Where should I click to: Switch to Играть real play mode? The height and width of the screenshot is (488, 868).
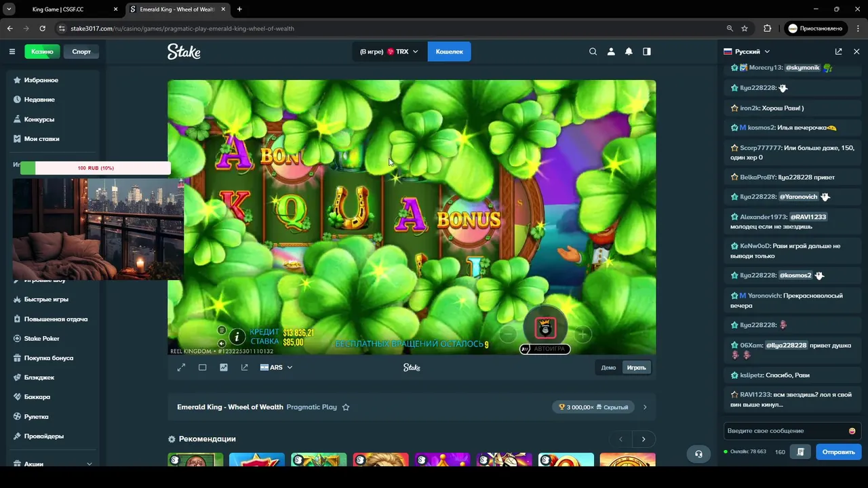click(636, 367)
